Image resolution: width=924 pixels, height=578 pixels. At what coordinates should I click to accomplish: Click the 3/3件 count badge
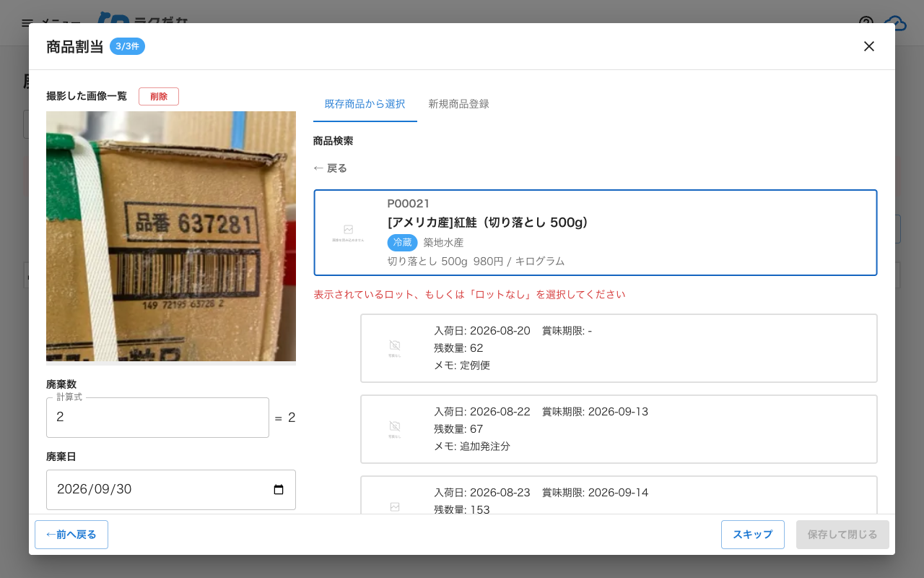127,46
